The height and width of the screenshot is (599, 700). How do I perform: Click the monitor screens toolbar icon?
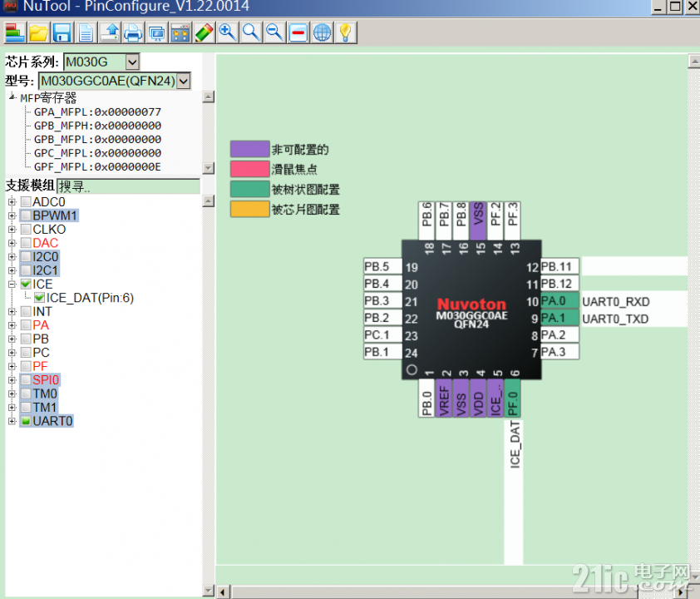click(x=156, y=32)
